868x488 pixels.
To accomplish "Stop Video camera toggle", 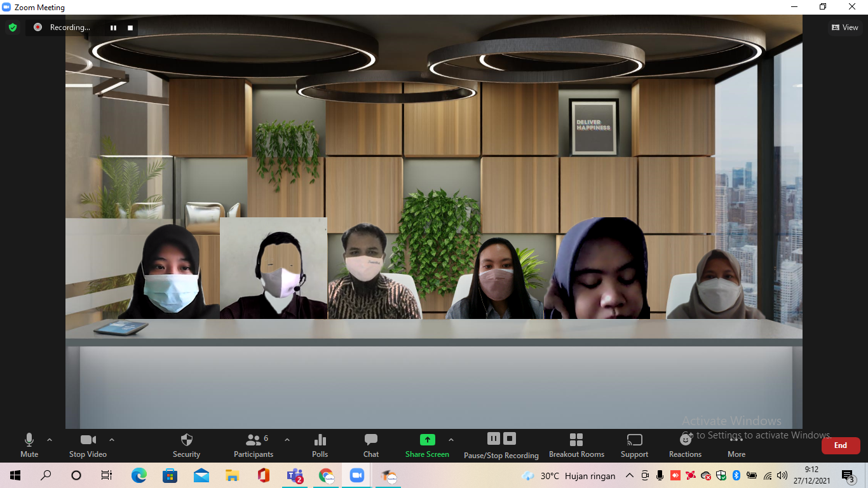I will pyautogui.click(x=88, y=445).
